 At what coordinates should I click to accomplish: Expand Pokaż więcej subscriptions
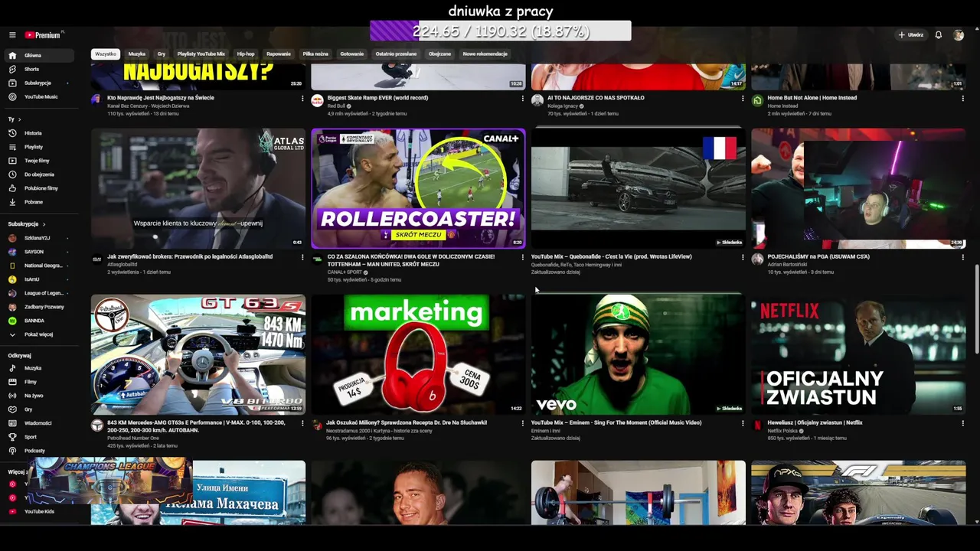(40, 334)
